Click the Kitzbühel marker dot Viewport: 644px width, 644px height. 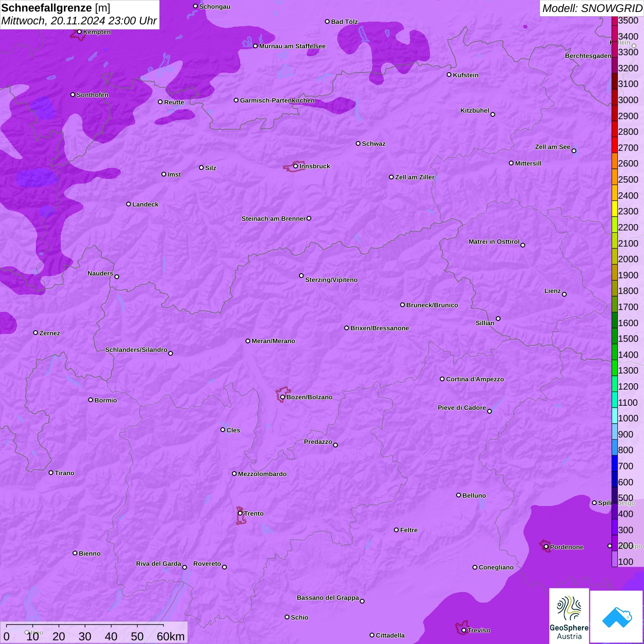click(493, 115)
